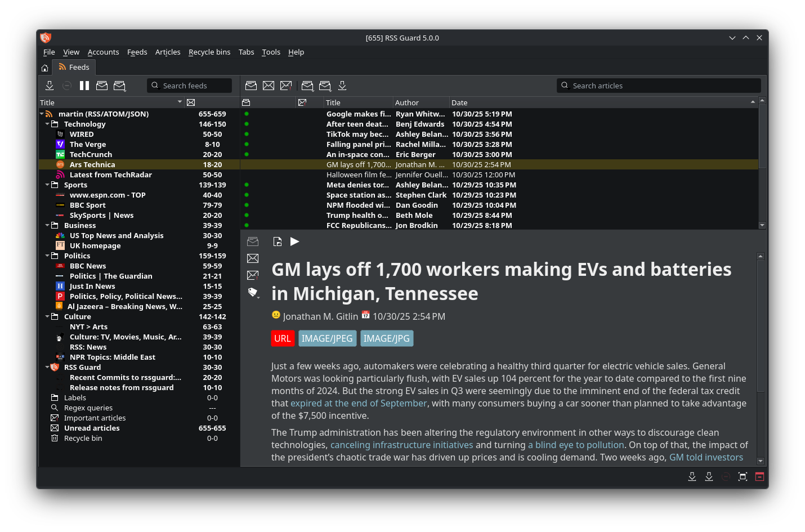The height and width of the screenshot is (532, 805).
Task: Toggle fullscreen mode at bottom right
Action: [x=743, y=476]
